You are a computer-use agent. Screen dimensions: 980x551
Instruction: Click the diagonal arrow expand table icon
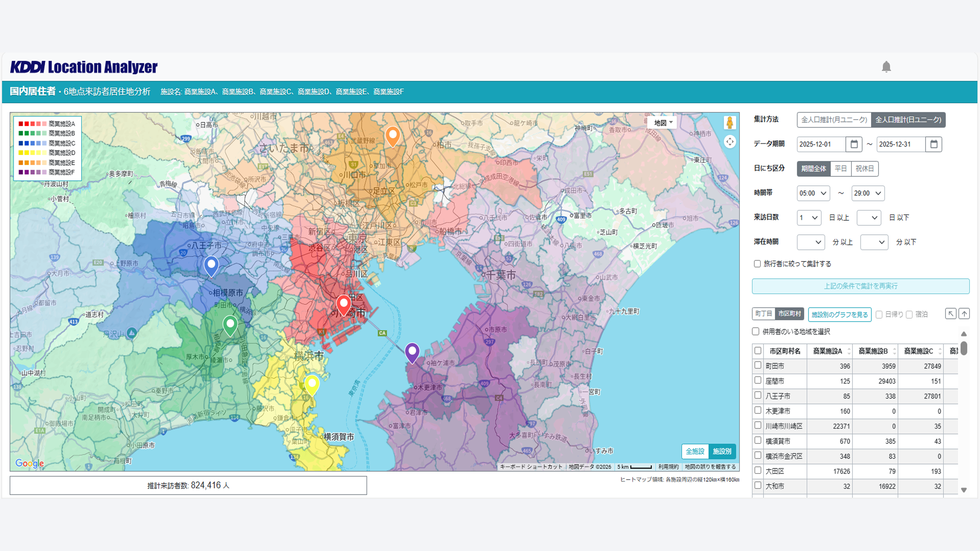(951, 314)
